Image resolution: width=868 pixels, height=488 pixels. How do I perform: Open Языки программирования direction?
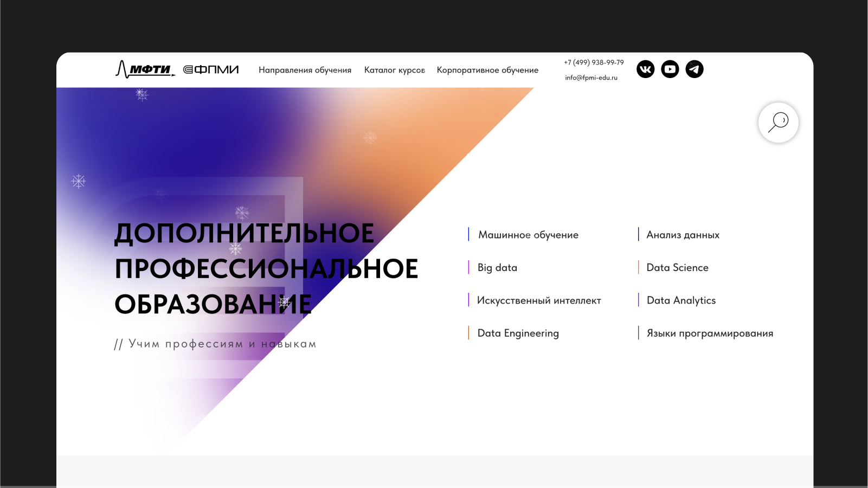710,333
